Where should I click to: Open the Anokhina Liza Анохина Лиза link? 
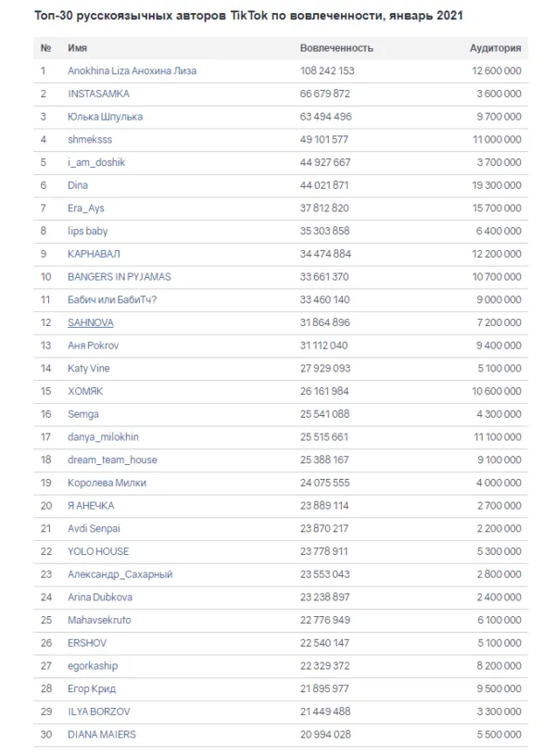pos(132,70)
